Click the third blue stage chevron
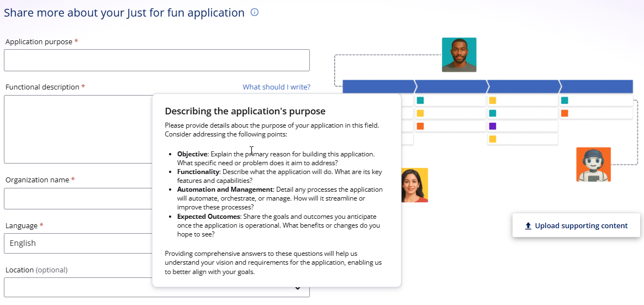 tap(523, 86)
